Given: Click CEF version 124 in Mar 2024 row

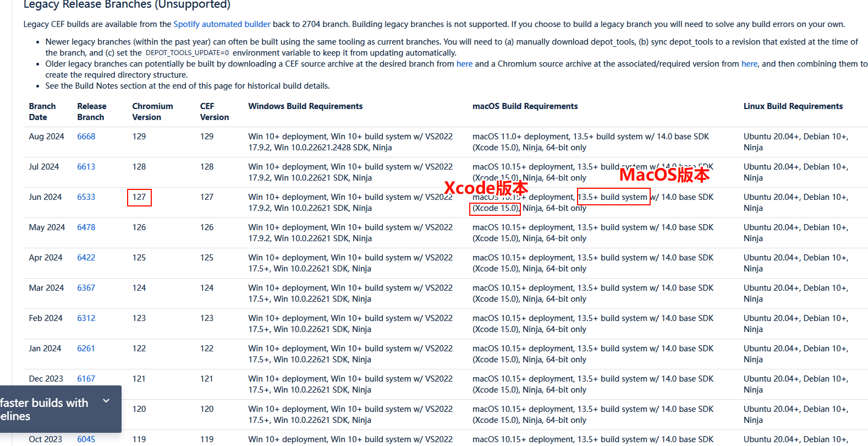Looking at the screenshot, I should 207,288.
